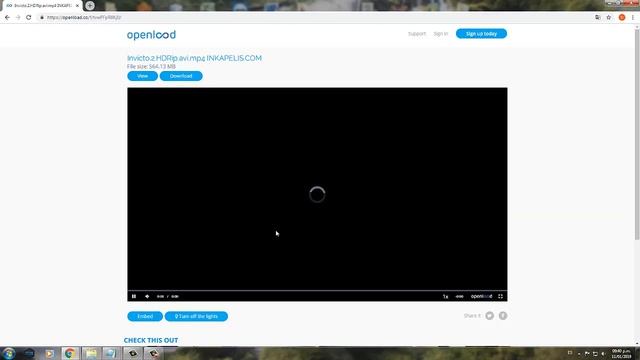The width and height of the screenshot is (640, 360).
Task: Mute the video player volume
Action: tap(147, 296)
